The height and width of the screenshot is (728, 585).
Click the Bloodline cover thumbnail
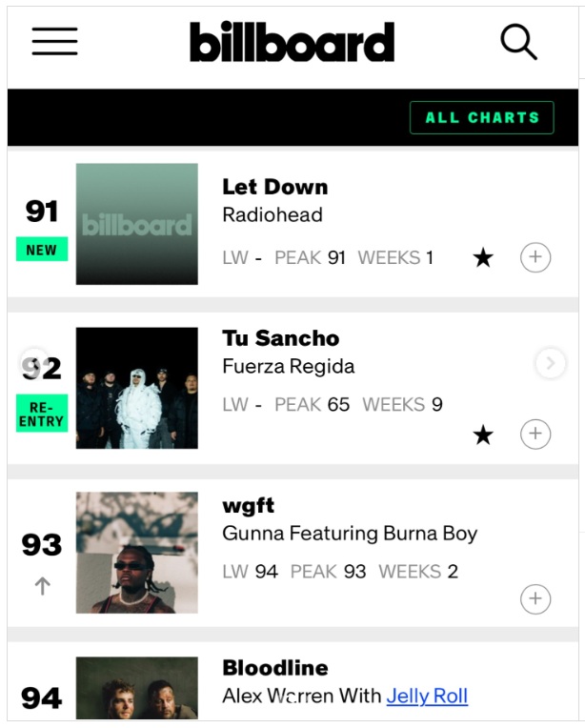tap(137, 687)
